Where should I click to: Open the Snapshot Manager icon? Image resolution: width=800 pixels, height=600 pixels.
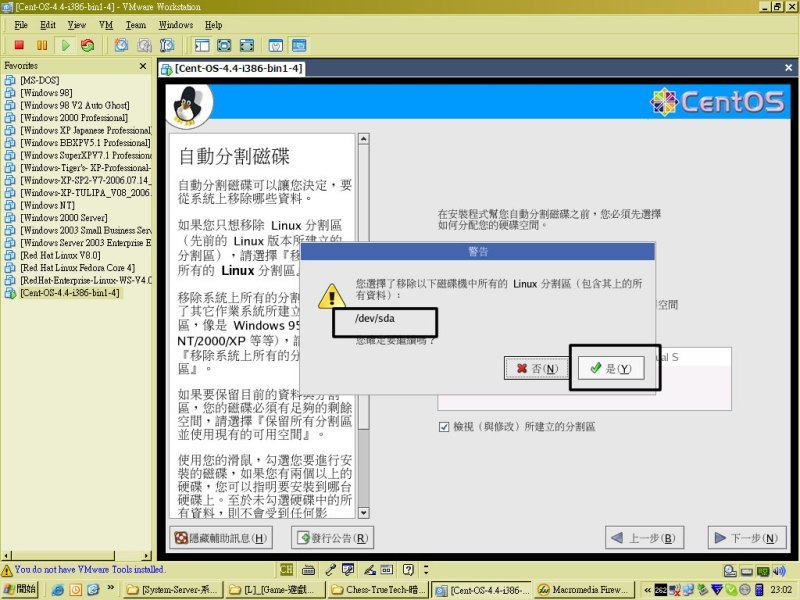click(167, 45)
